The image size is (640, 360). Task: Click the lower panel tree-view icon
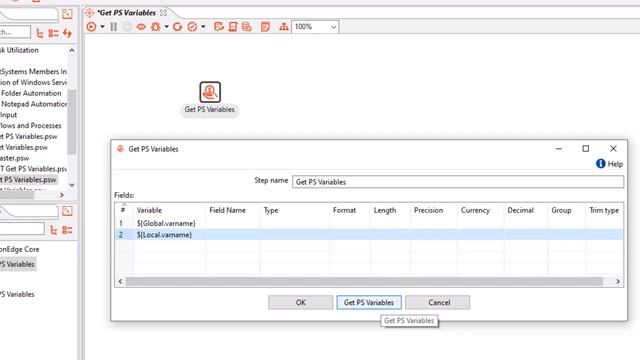(x=53, y=230)
